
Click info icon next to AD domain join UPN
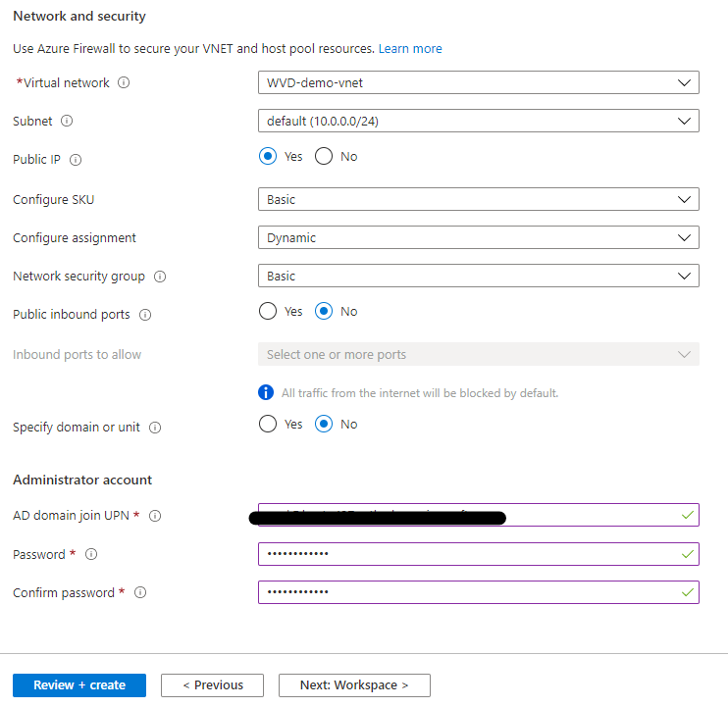(155, 516)
